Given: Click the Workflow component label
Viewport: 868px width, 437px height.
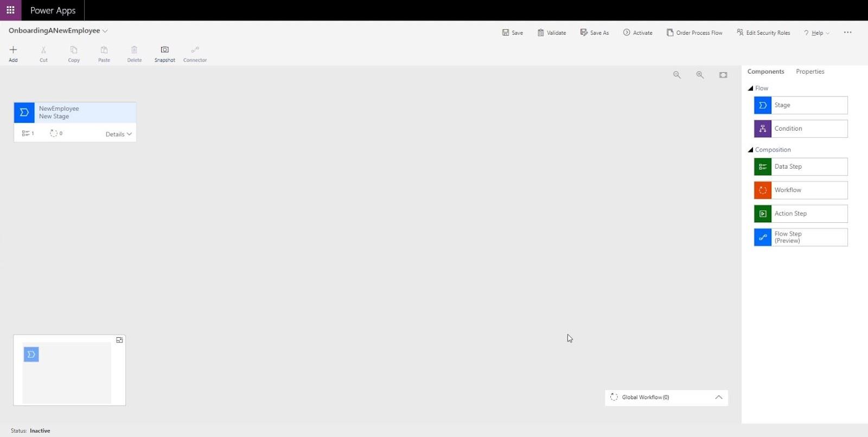Looking at the screenshot, I should [x=788, y=190].
